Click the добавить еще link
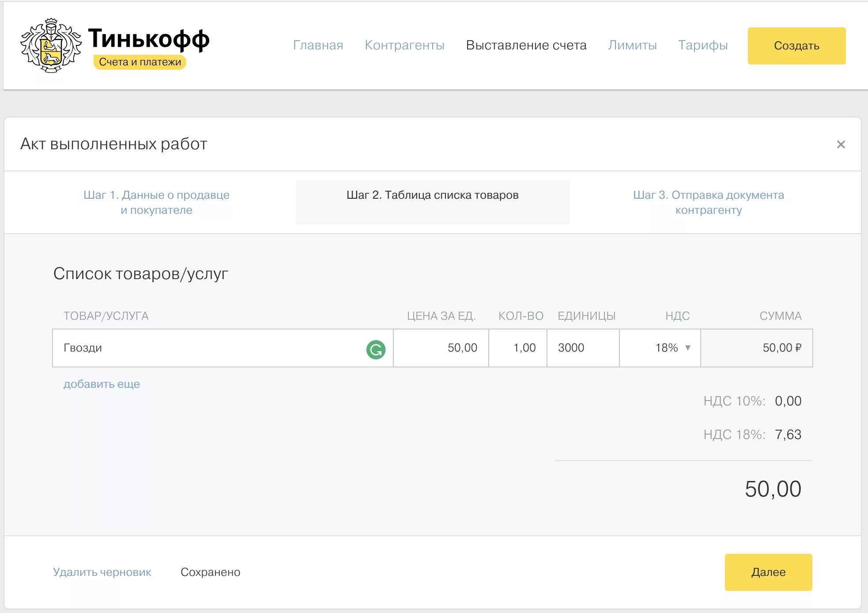The width and height of the screenshot is (868, 613). coord(102,384)
